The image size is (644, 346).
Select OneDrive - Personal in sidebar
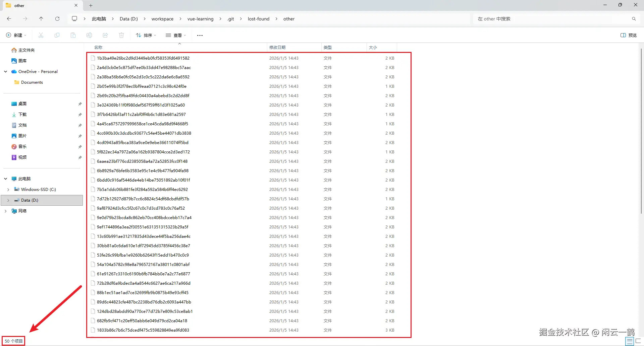coord(38,72)
